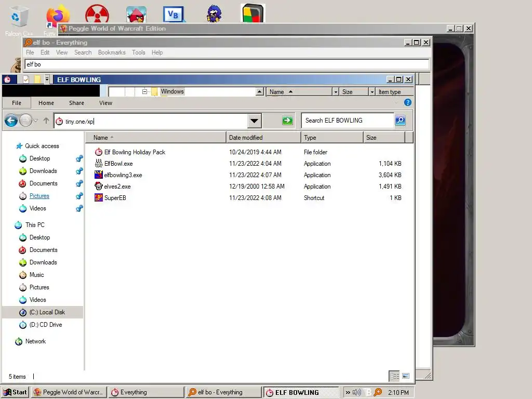This screenshot has height=399, width=532.
Task: Click the Forward navigation arrow
Action: 25,120
